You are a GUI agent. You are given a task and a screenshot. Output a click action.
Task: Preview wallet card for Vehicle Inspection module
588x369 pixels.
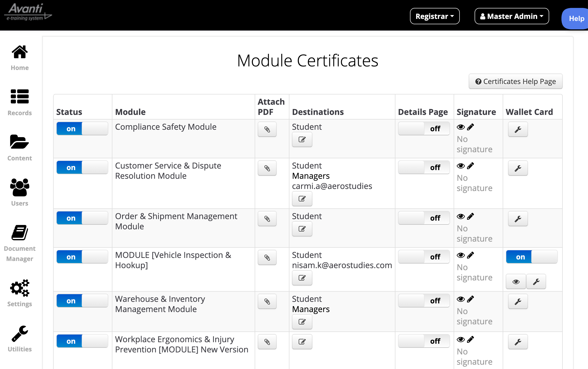(516, 282)
